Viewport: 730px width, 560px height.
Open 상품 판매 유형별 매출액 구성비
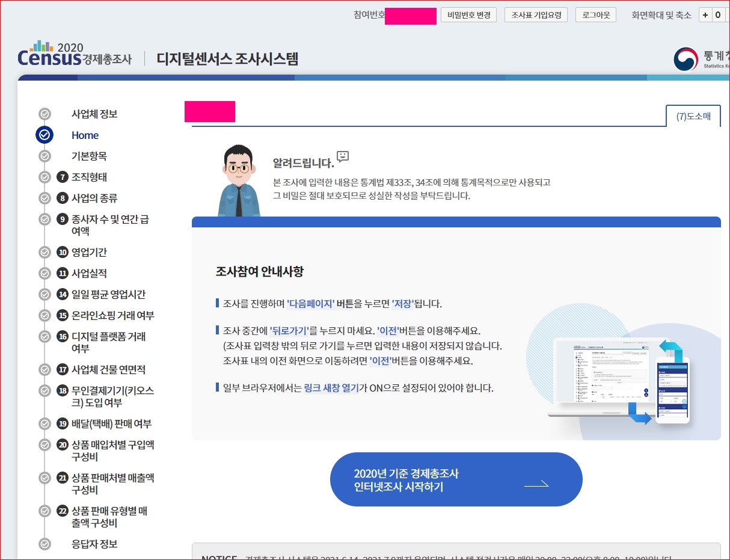(109, 517)
